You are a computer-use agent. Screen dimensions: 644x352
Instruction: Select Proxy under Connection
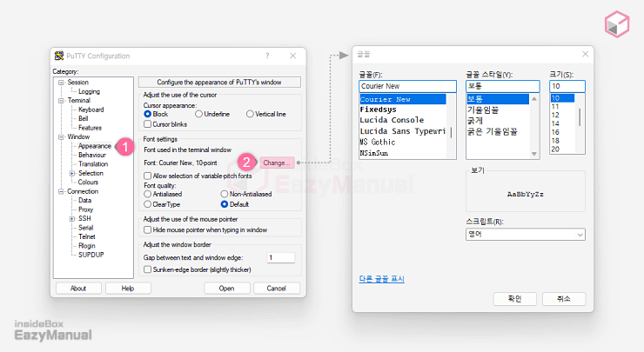coord(86,209)
